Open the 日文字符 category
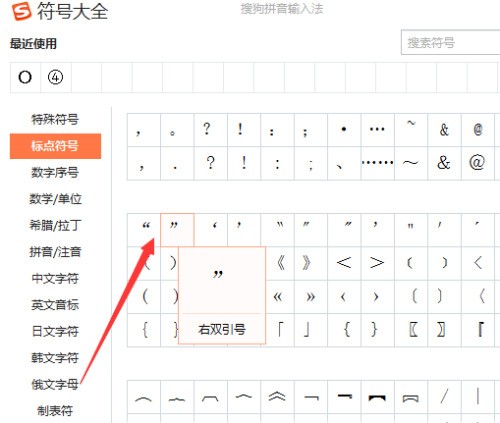Viewport: 500px width, 423px height. [x=55, y=331]
